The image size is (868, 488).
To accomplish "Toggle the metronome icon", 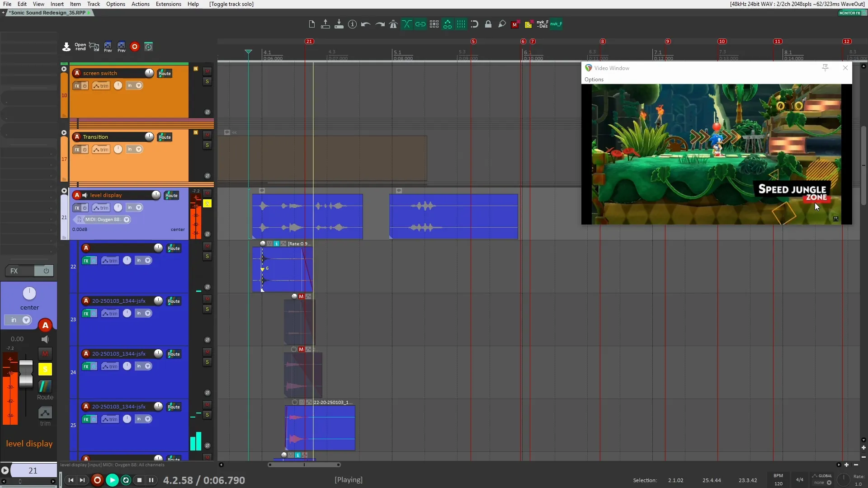I will coord(393,24).
